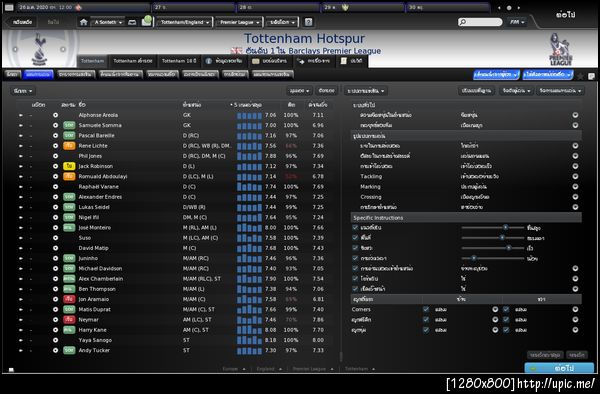The image size is (600, 394).
Task: Click the row arrow icon for Raphael Varane
Action: pos(21,187)
